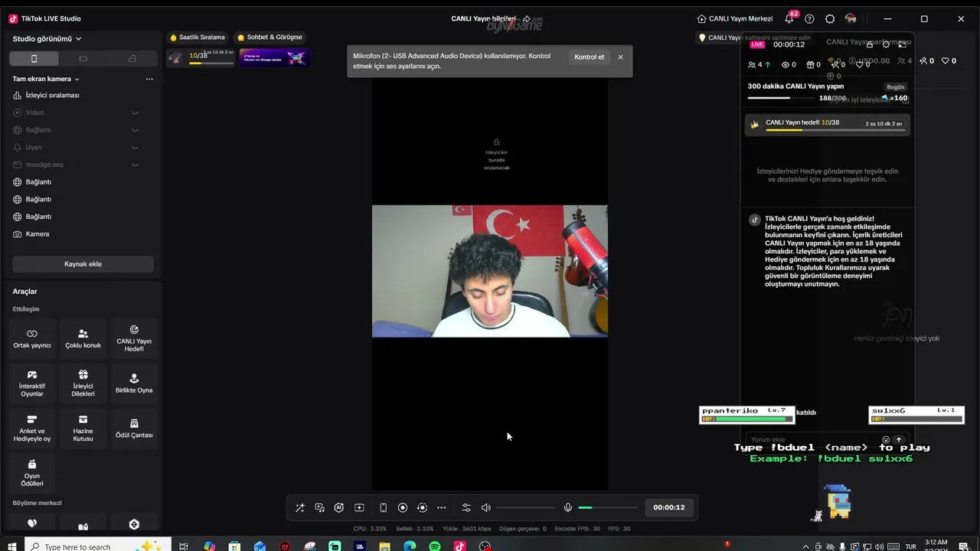Open the Birlikte Oyna tool
Screen dimensions: 980x551
pos(134,383)
